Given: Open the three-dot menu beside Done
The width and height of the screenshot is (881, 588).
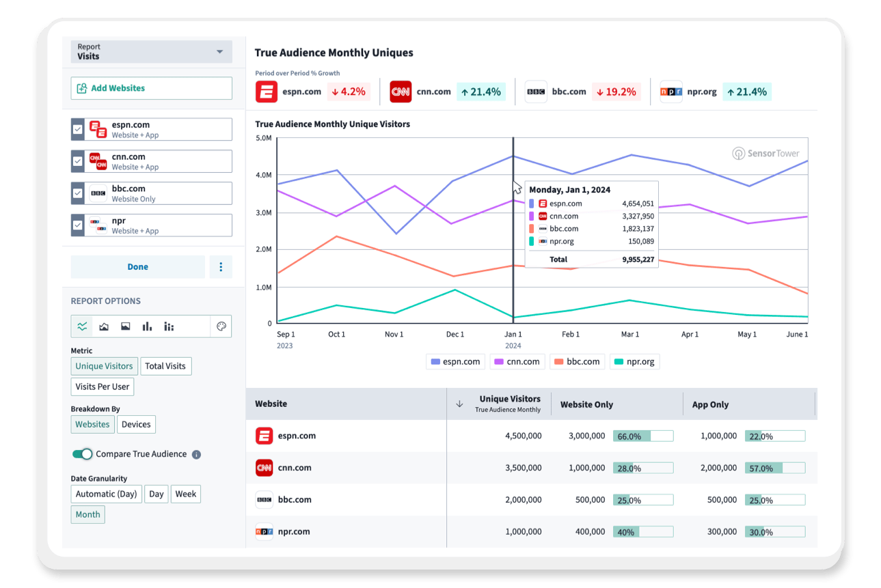Looking at the screenshot, I should (220, 266).
